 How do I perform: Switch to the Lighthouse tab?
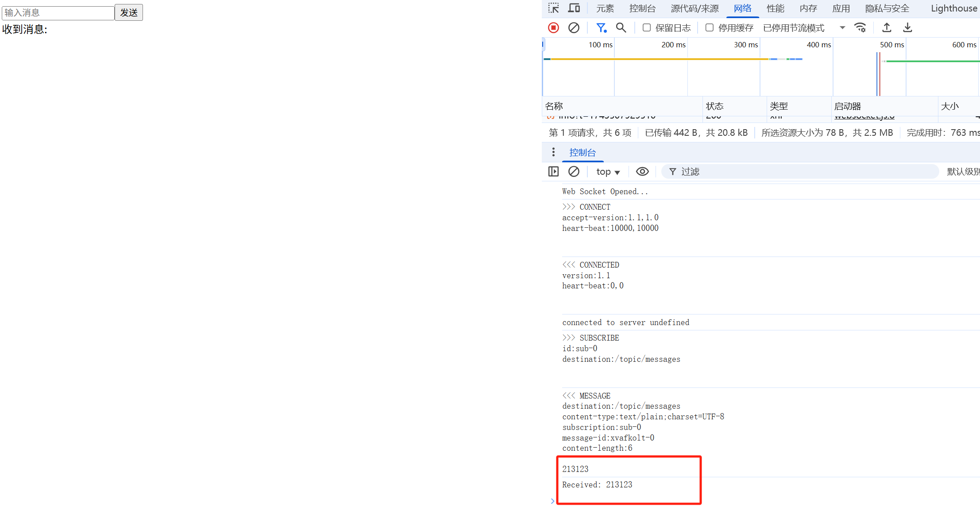tap(954, 8)
